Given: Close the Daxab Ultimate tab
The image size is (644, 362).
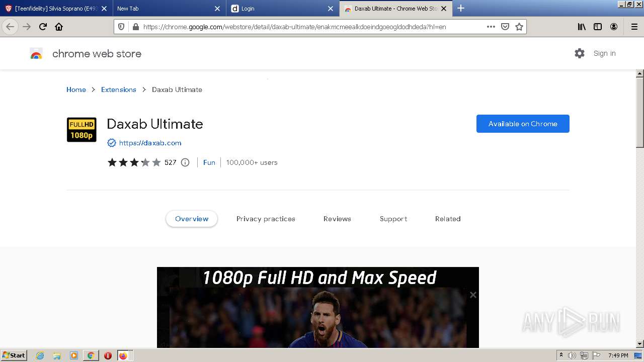Looking at the screenshot, I should (x=444, y=9).
